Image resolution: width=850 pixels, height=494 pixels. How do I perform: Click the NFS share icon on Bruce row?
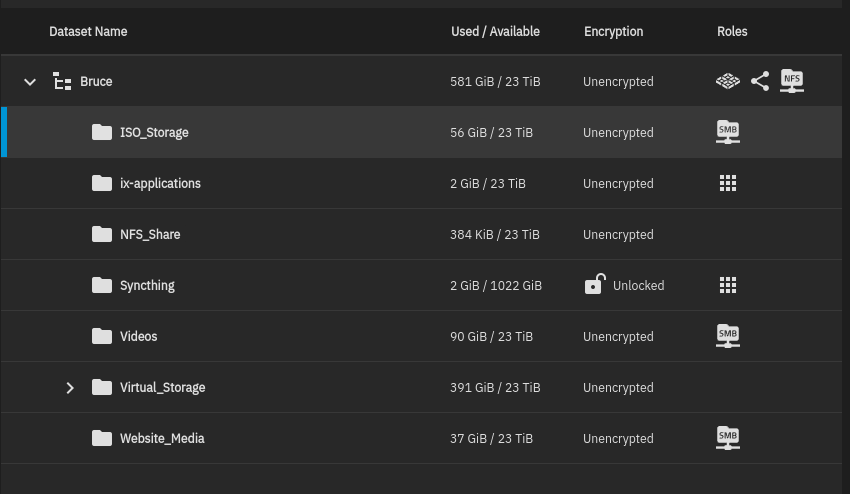click(x=791, y=81)
